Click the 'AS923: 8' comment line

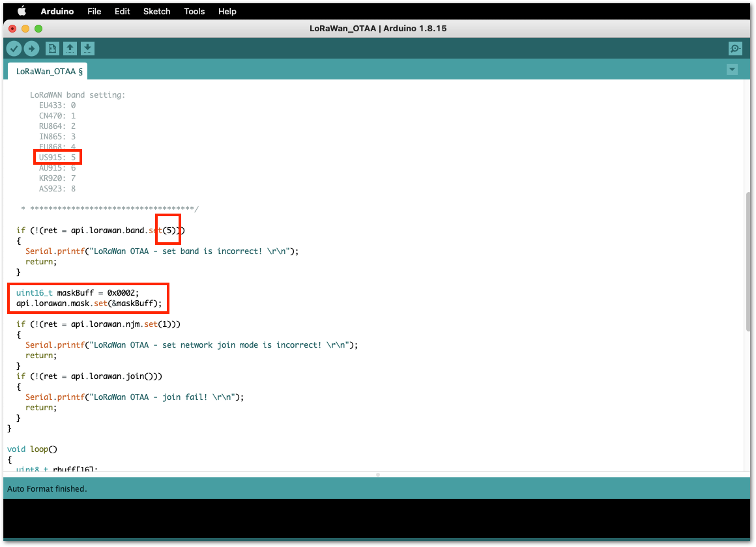pos(57,189)
